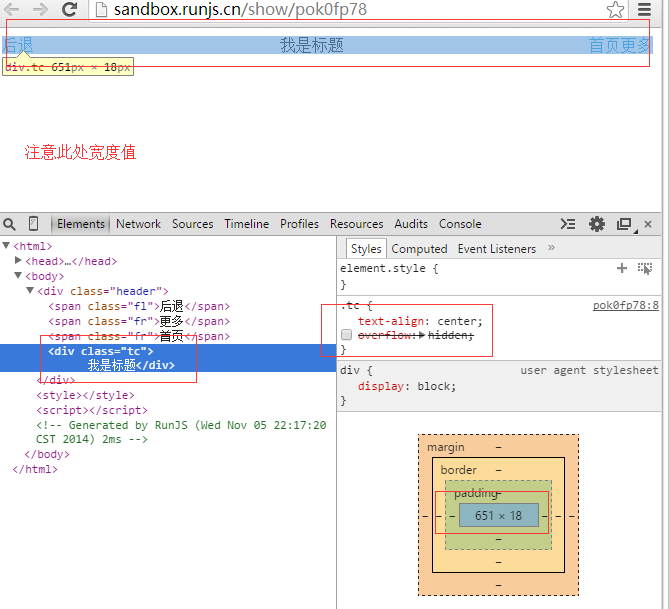The image size is (669, 609).
Task: Go forward using the browser forward arrow
Action: [40, 9]
